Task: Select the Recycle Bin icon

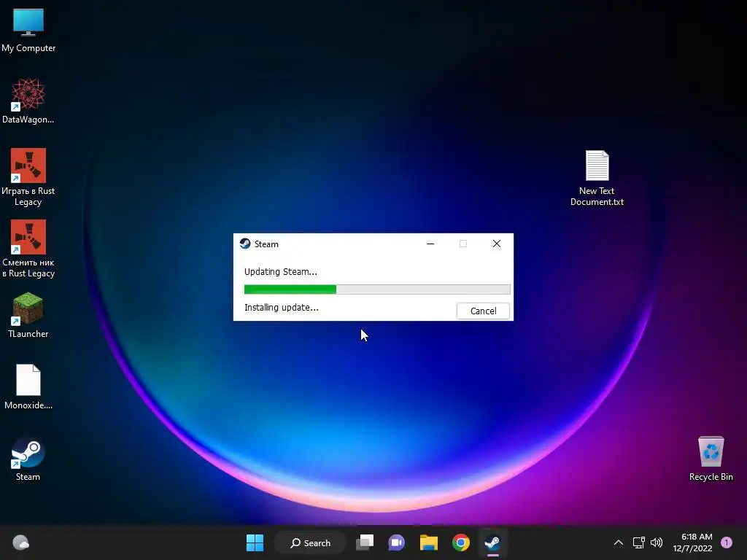Action: [711, 459]
